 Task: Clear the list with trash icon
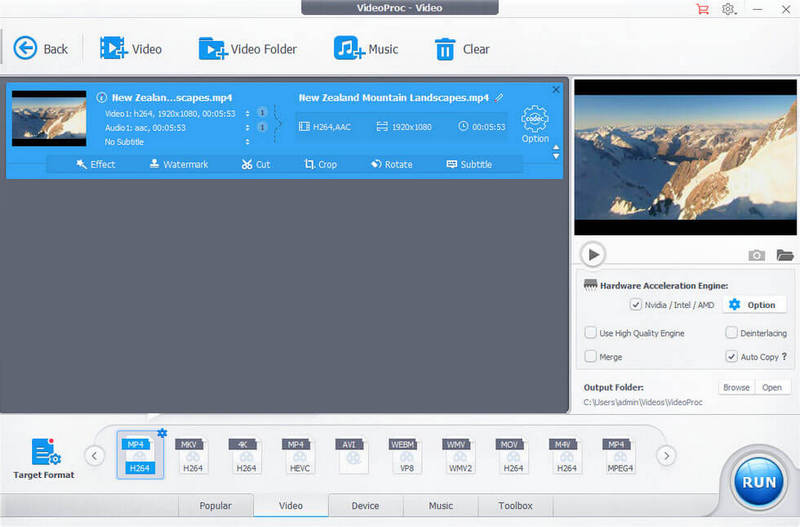point(445,49)
